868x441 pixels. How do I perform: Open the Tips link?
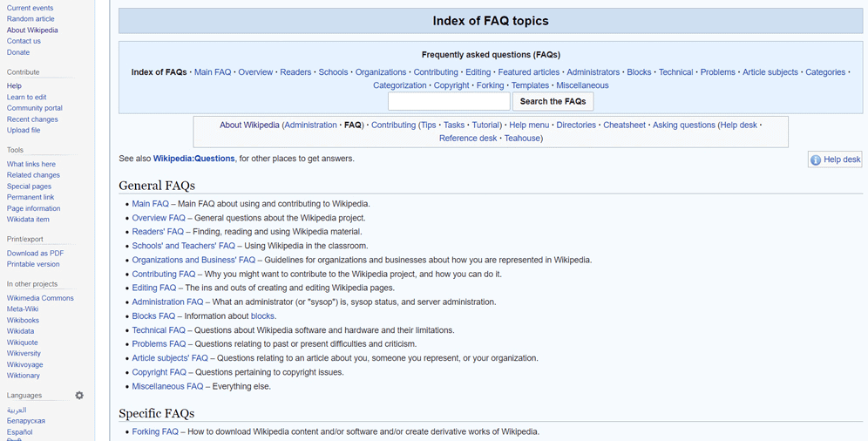429,125
